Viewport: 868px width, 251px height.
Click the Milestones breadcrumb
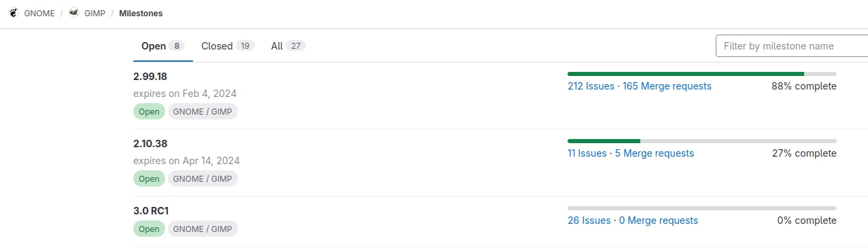[141, 13]
